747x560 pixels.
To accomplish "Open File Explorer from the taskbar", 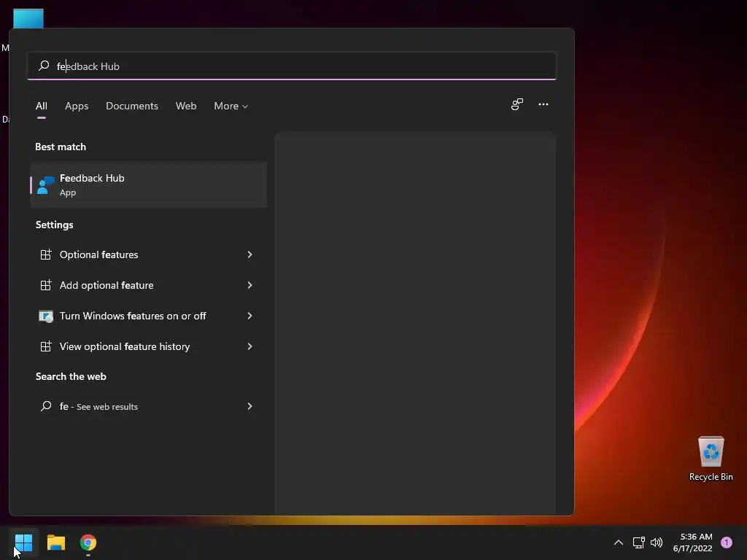I will 55,542.
